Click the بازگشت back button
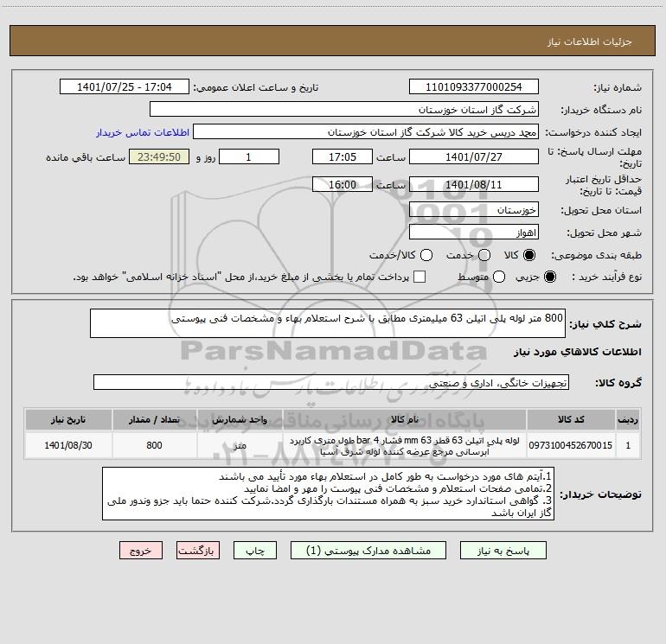Viewport: 666px width, 644px height. click(198, 550)
